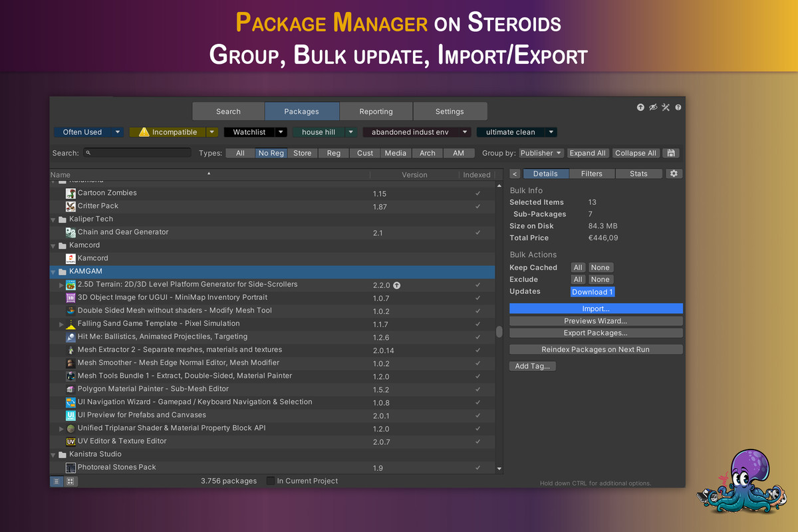This screenshot has height=532, width=798.
Task: Open the Group by Publisher dropdown
Action: click(541, 153)
